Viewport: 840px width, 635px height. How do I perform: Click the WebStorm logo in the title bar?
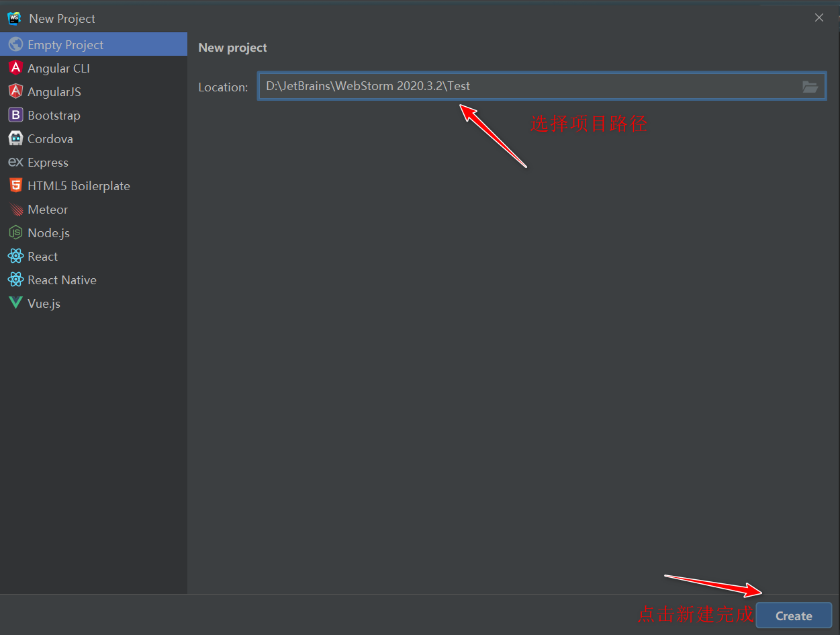14,18
